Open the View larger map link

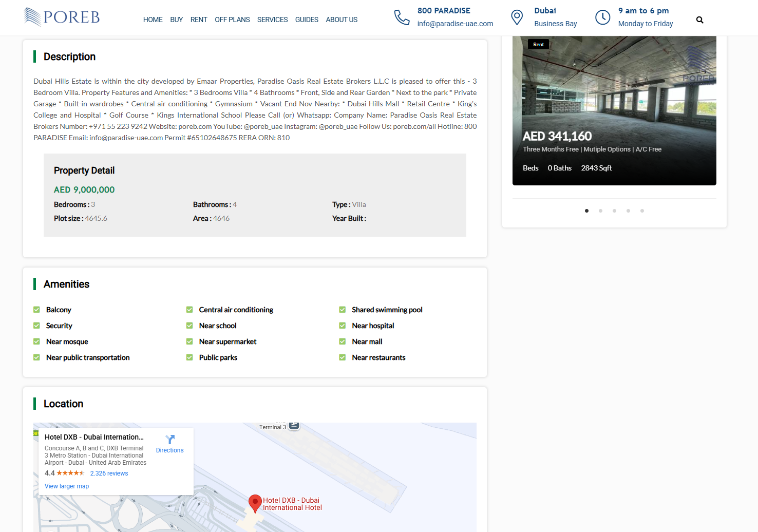tap(66, 486)
